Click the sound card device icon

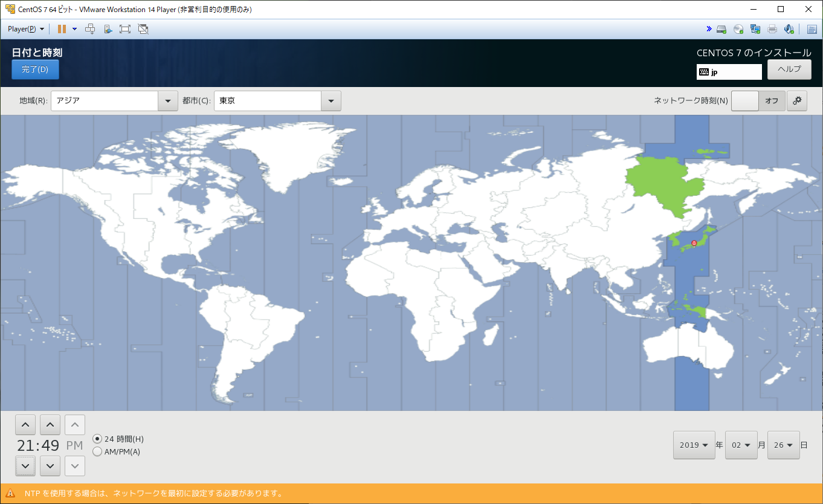pos(789,29)
